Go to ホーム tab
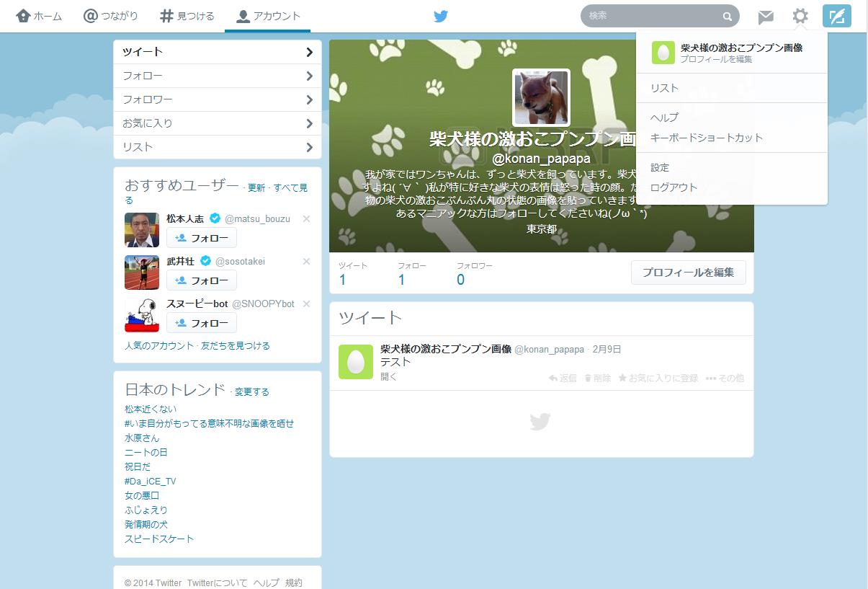The height and width of the screenshot is (589, 868). (39, 16)
